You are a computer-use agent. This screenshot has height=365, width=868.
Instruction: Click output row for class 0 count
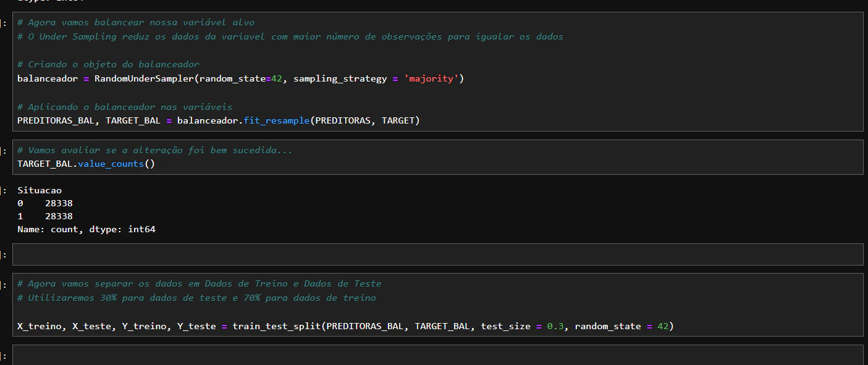[x=45, y=203]
